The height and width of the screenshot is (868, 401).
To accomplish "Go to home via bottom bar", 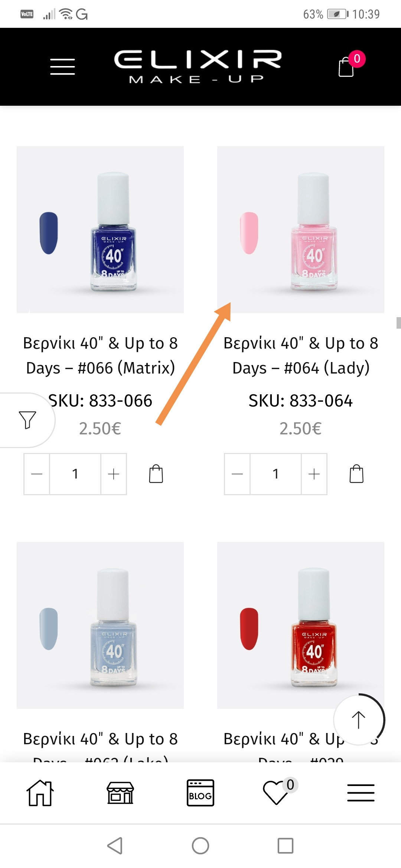I will [x=40, y=793].
